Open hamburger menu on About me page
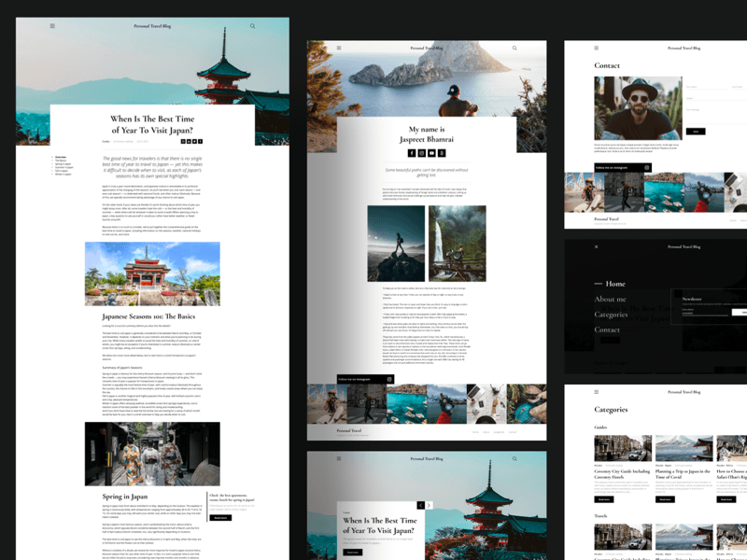 [x=339, y=48]
